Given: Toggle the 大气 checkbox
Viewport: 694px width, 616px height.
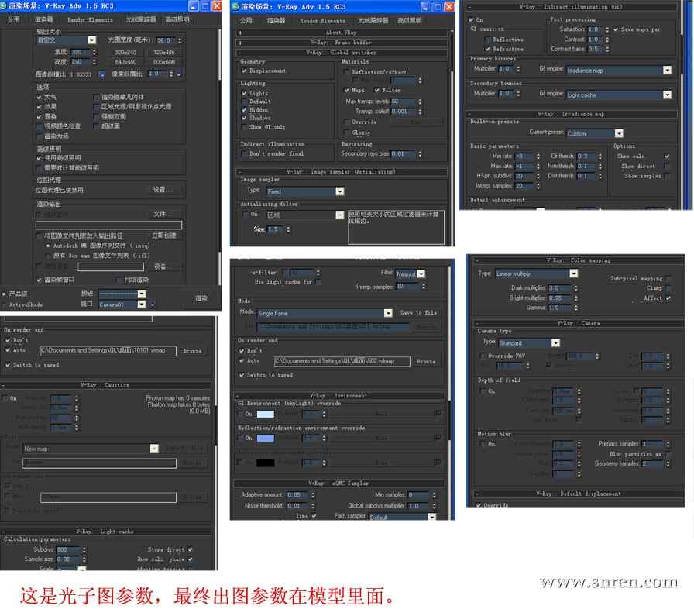Looking at the screenshot, I should [39, 97].
